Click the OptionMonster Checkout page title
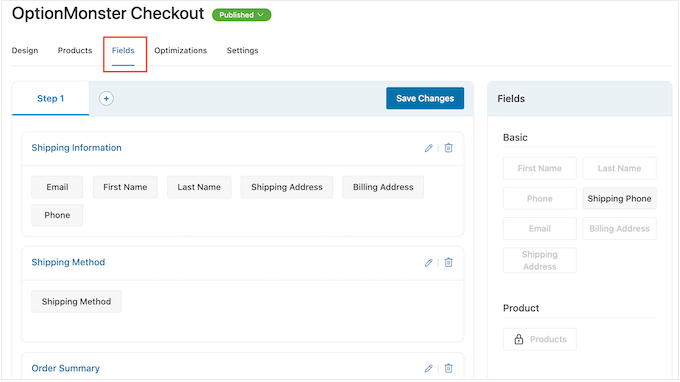This screenshot has height=382, width=680. [108, 14]
